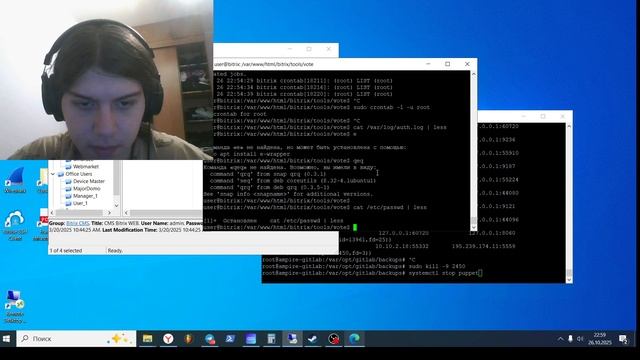The height and width of the screenshot is (360, 640).
Task: Open the calculator-like taskbar app
Action: 271,339
